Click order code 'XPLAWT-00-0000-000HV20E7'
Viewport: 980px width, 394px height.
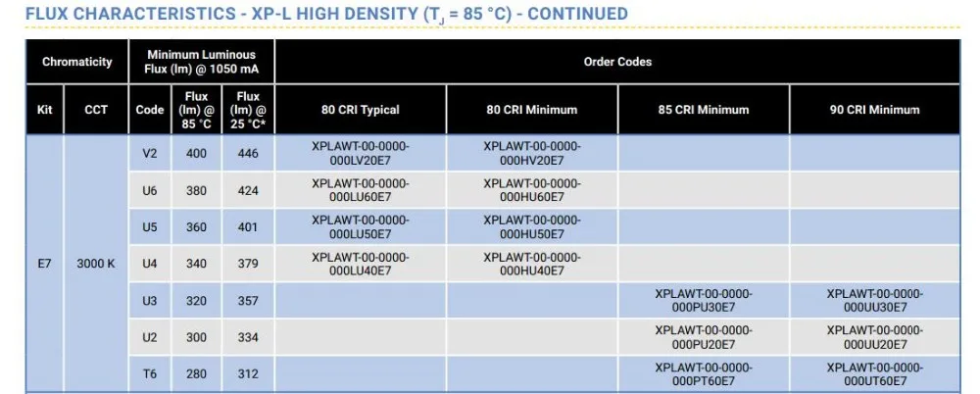[532, 153]
